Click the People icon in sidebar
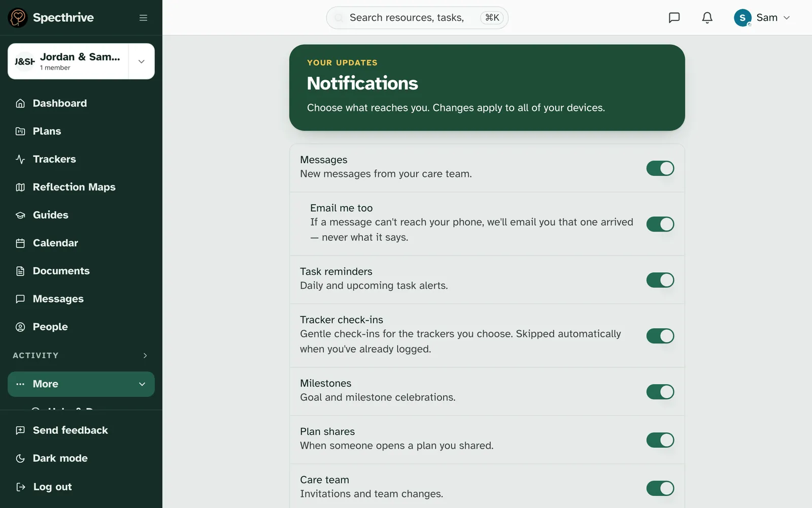The width and height of the screenshot is (812, 508). [20, 327]
